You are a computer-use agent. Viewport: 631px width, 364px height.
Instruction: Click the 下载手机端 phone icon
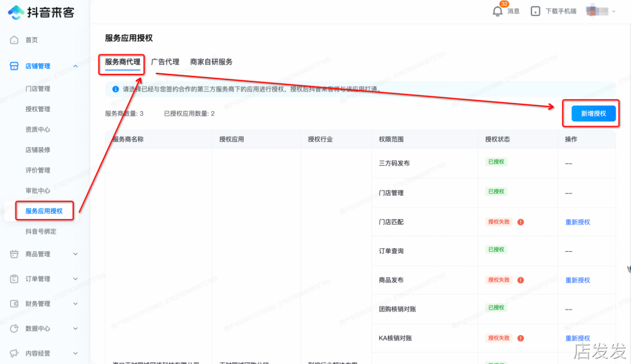(x=535, y=11)
